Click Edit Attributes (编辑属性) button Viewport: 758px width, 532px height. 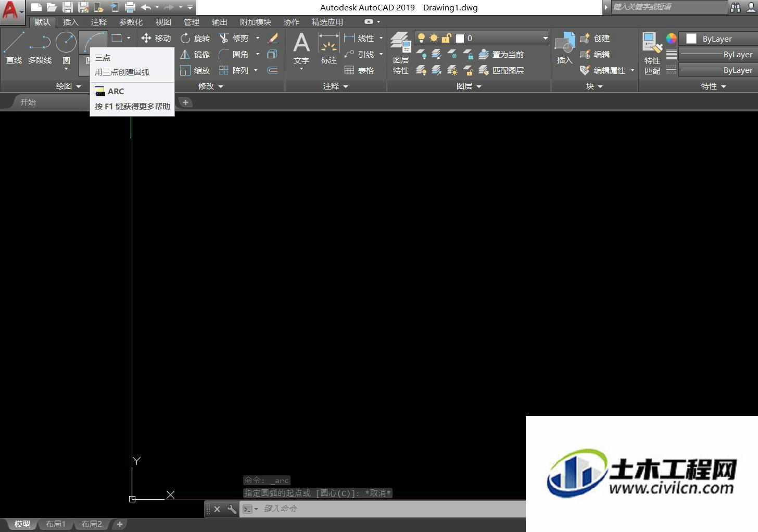coord(603,70)
